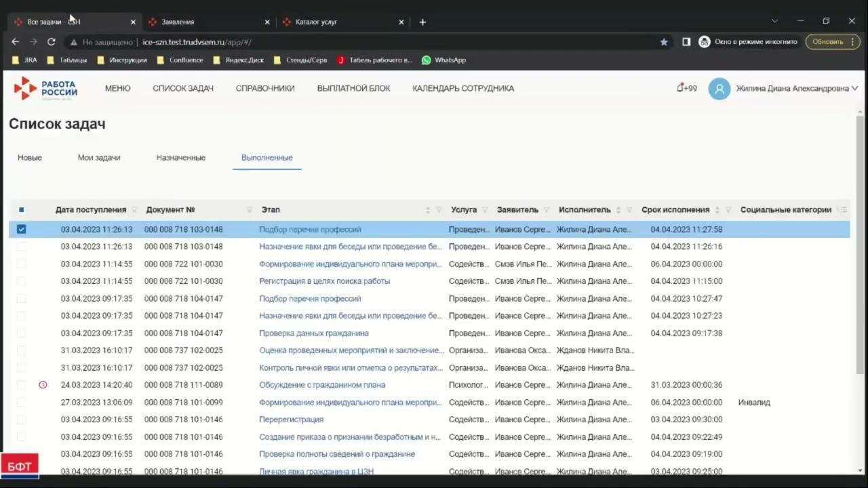Open Обсуждение с гражданином плана link
This screenshot has height=488, width=868.
[322, 385]
